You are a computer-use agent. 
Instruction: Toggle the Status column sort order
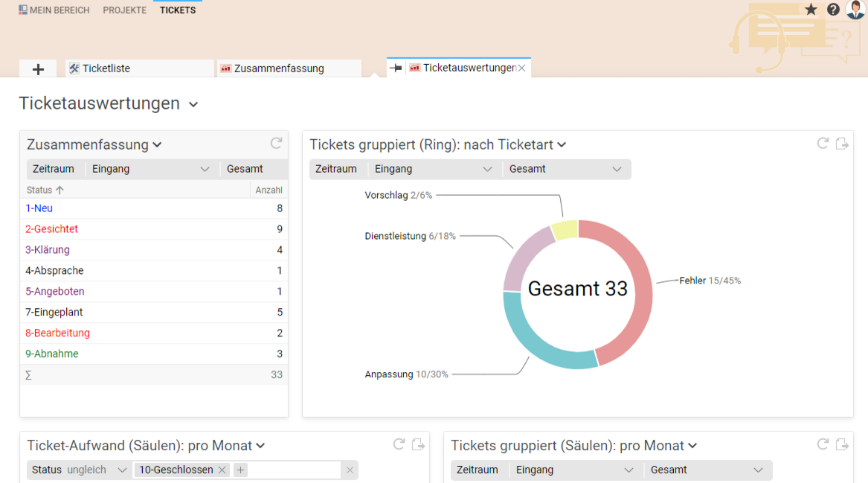[42, 190]
